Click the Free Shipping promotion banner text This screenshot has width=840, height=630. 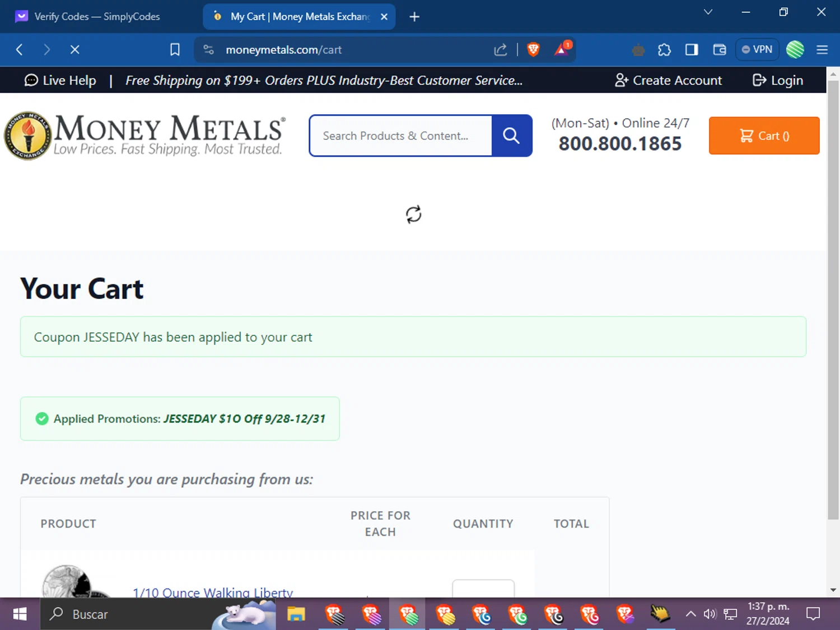[x=324, y=81]
